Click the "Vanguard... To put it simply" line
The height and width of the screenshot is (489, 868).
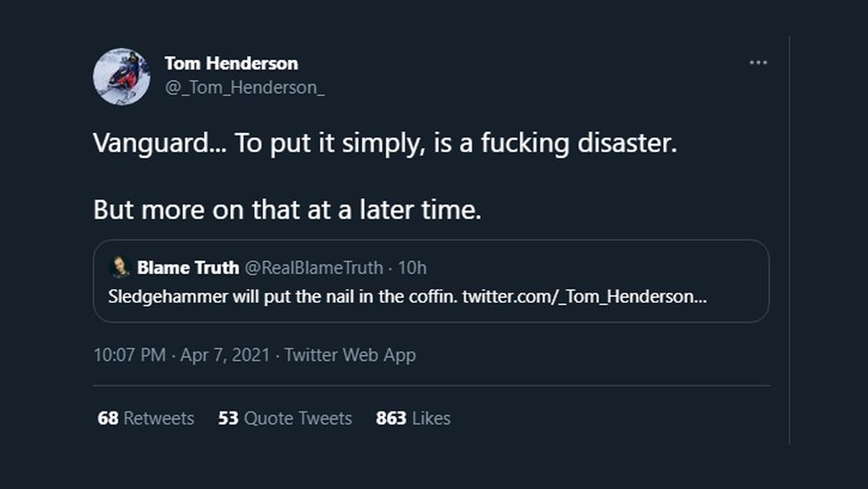pyautogui.click(x=277, y=145)
